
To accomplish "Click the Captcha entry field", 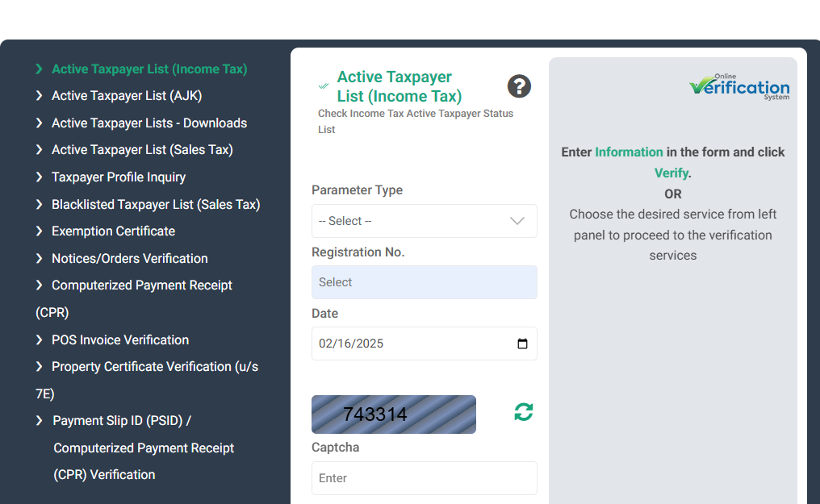I will 424,478.
